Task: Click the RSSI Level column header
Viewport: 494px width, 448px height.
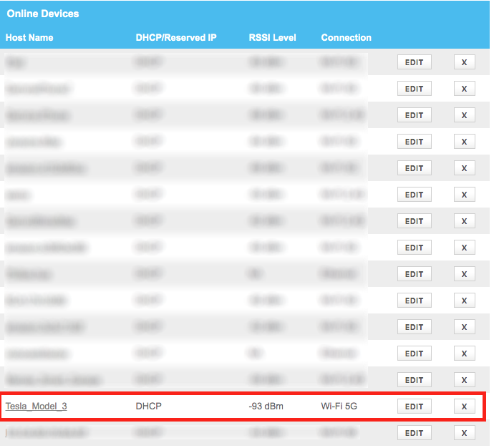Action: pyautogui.click(x=273, y=38)
